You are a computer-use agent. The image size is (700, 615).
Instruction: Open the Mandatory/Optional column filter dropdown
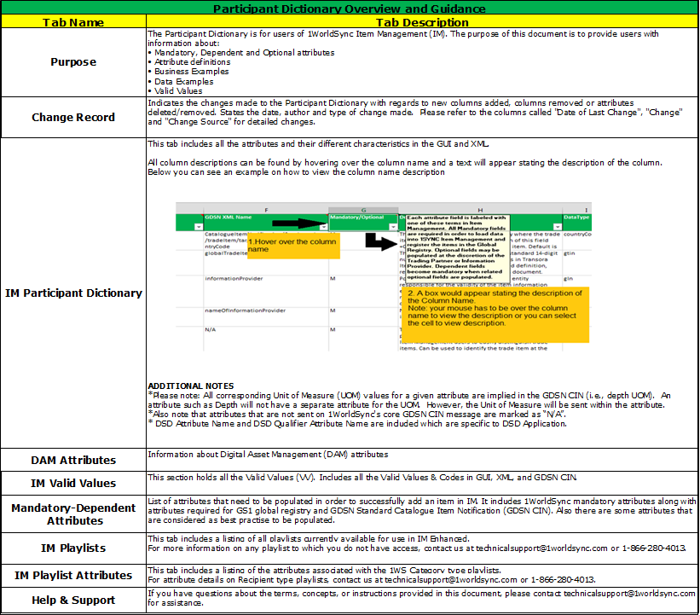tap(391, 227)
